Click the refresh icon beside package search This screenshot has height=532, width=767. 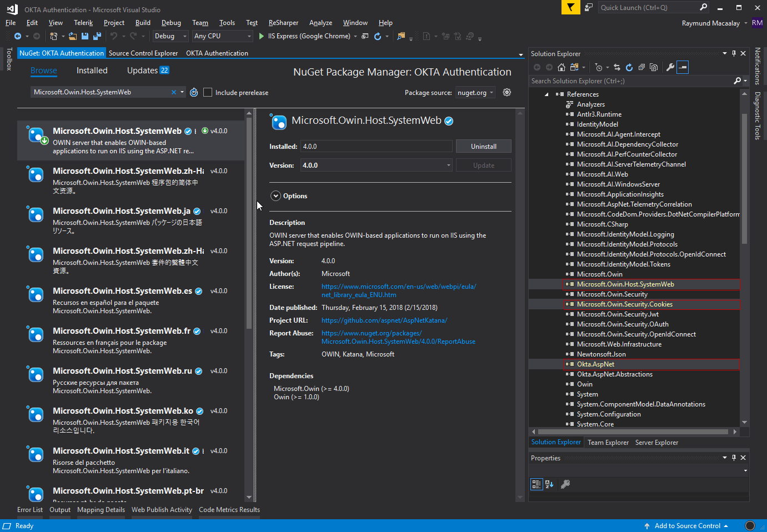[194, 93]
